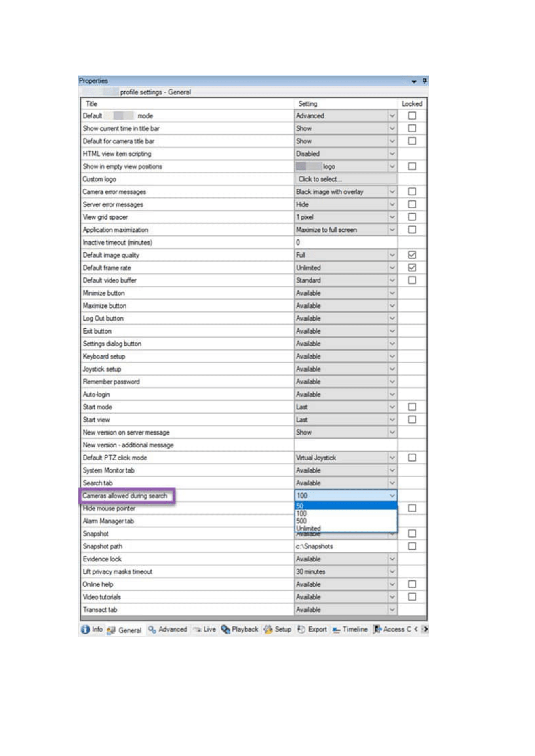Lock the Snapshot path setting
This screenshot has width=535, height=756.
click(x=412, y=546)
